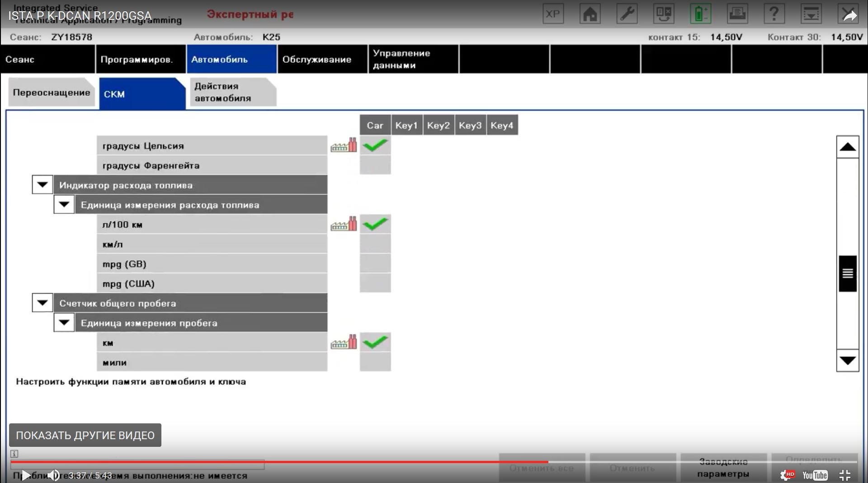Open the Переоснащение tab

point(51,93)
